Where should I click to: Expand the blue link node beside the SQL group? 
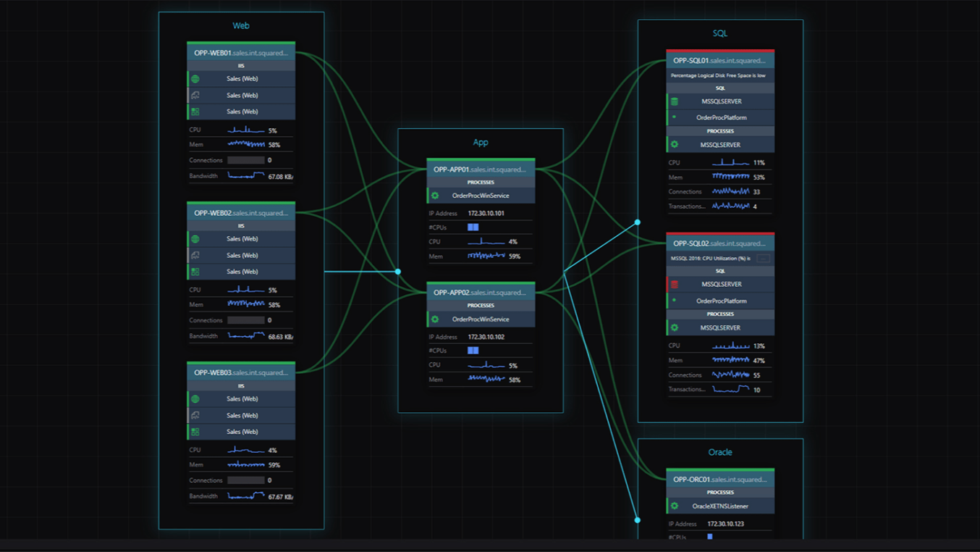637,222
